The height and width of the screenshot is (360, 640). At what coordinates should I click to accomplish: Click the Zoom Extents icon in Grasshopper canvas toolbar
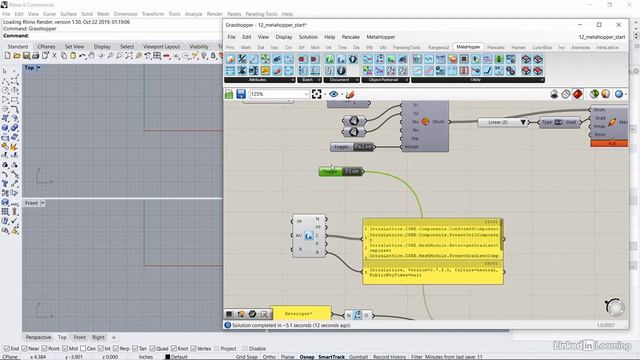pyautogui.click(x=316, y=94)
